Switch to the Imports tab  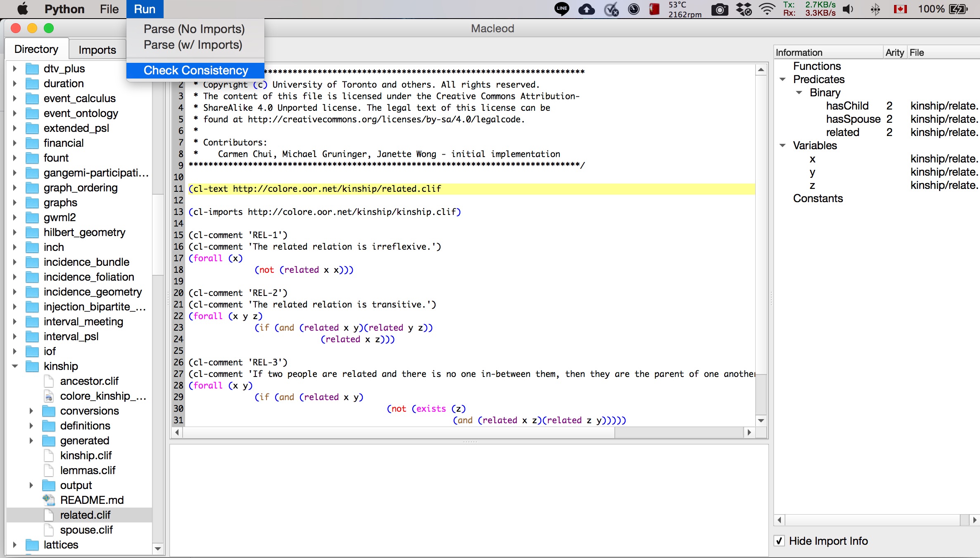[x=97, y=50]
